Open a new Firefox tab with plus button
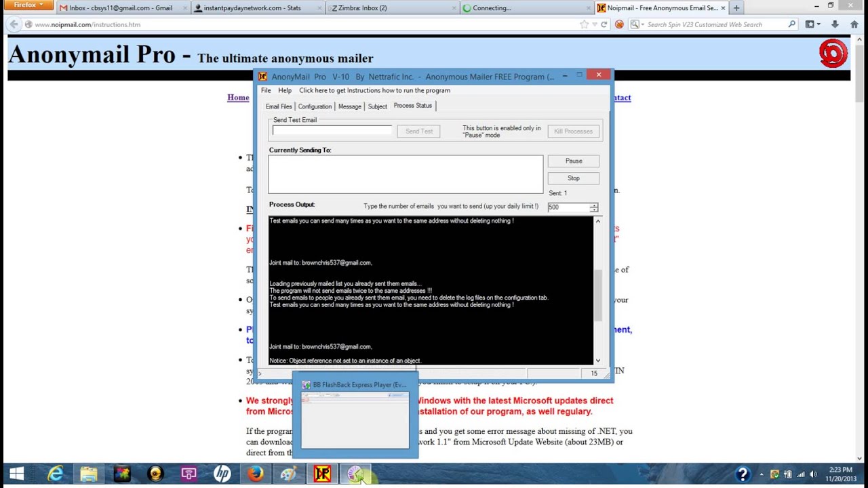The width and height of the screenshot is (868, 488). coord(736,8)
